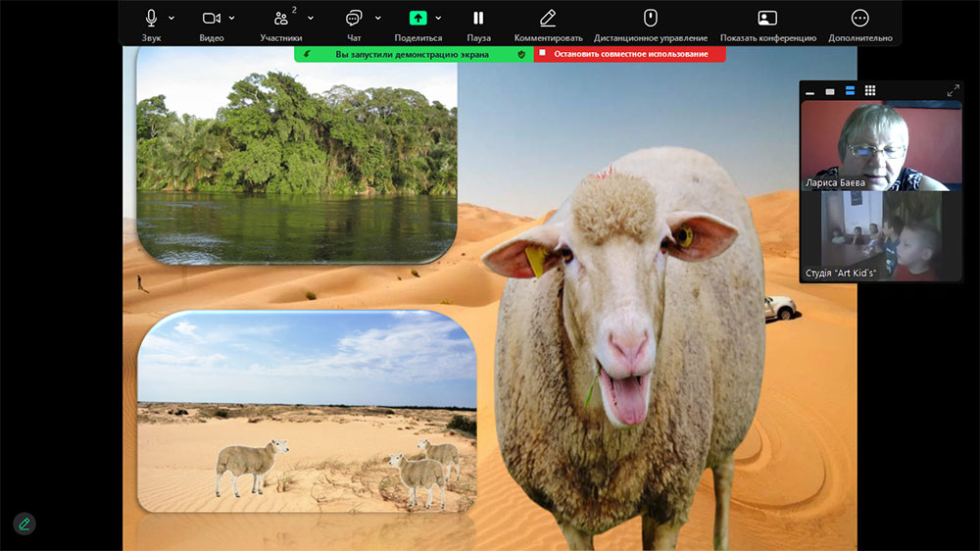
Task: Click the small green arrow on the sharing bar
Action: coord(307,54)
